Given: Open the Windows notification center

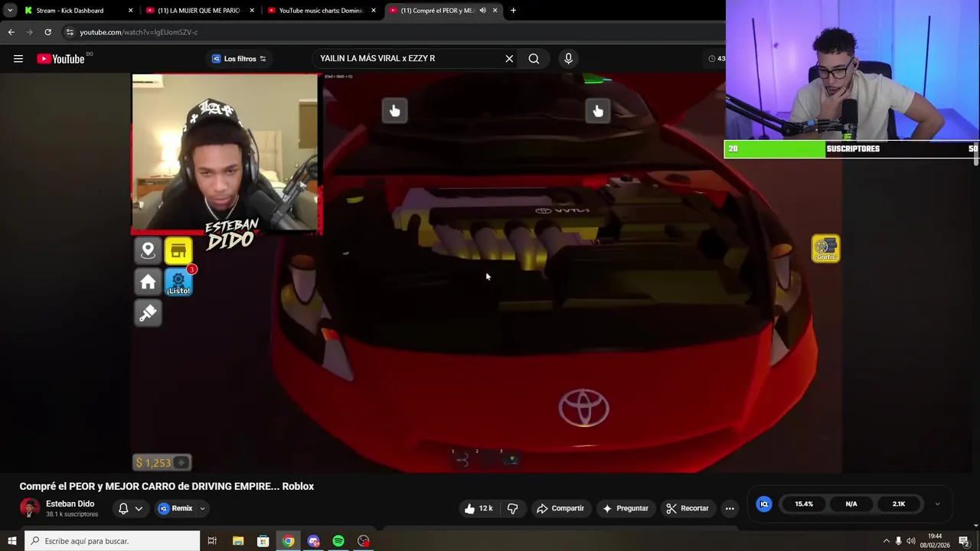Looking at the screenshot, I should click(964, 541).
